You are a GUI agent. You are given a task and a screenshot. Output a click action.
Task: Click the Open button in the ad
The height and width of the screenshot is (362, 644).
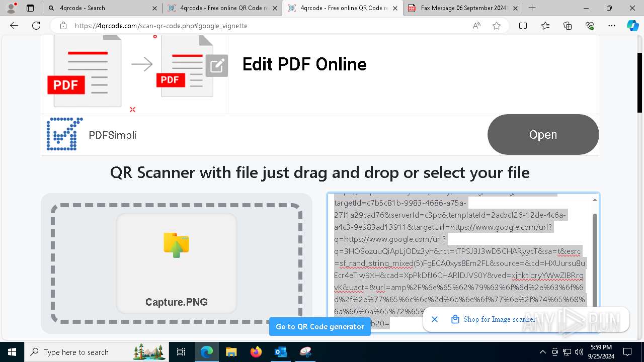543,135
